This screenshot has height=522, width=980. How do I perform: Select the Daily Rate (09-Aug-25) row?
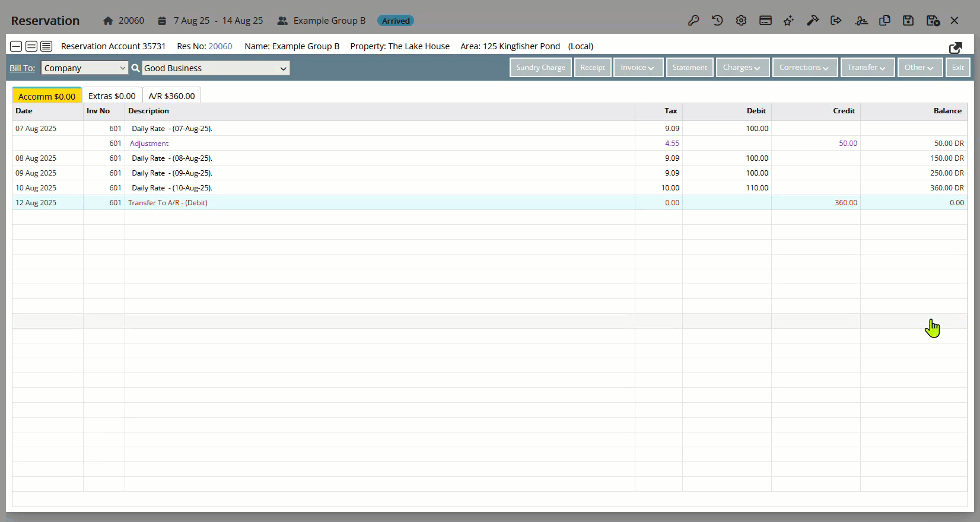tap(489, 173)
